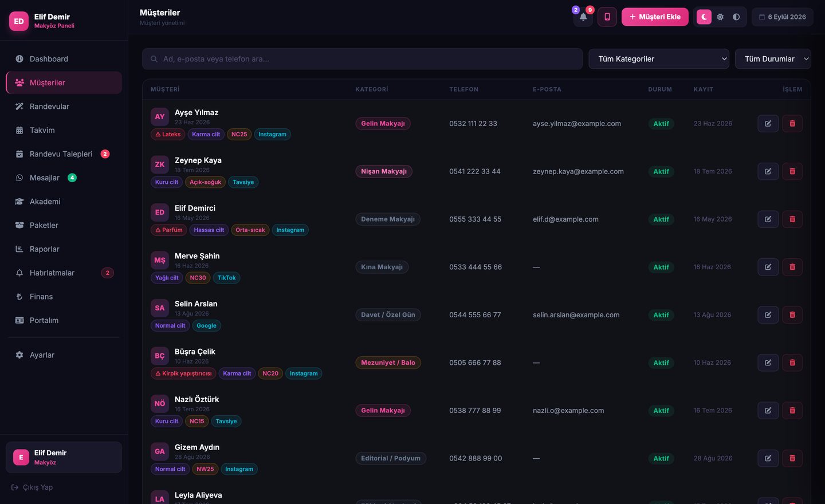
Task: Click the Aktif badge for Nazlı Öztürk
Action: pyautogui.click(x=661, y=411)
